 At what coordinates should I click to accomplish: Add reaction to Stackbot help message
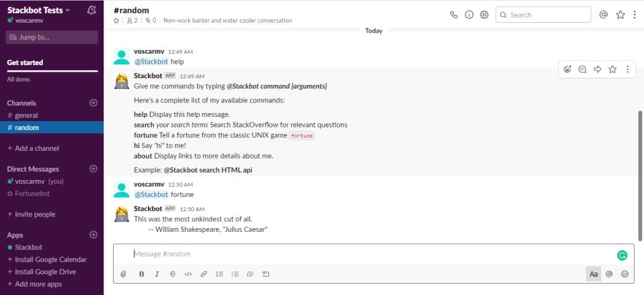(568, 69)
